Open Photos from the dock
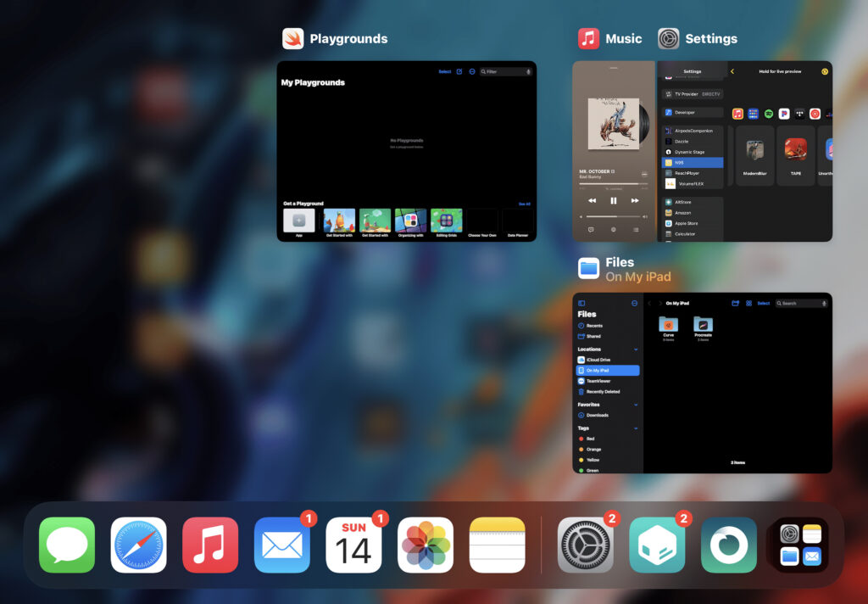 coord(425,544)
